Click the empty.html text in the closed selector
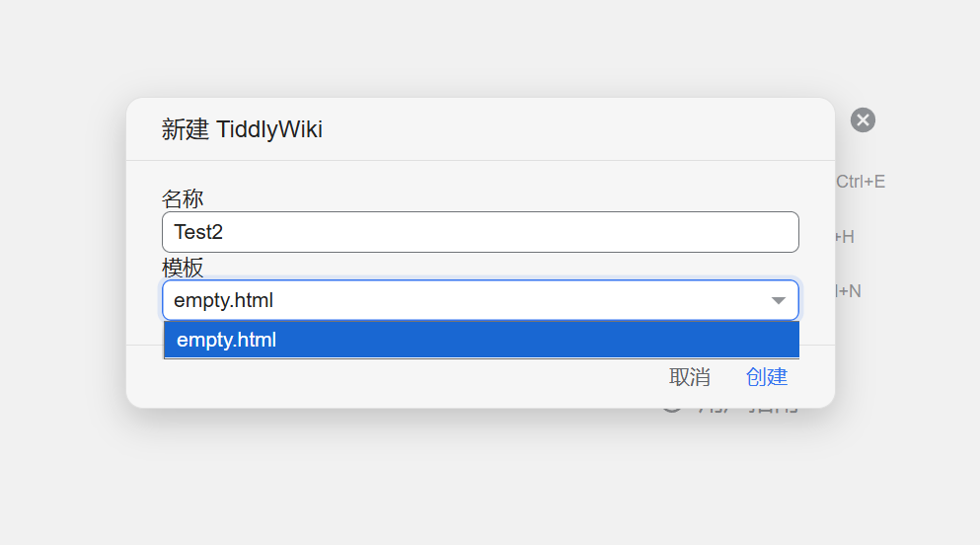This screenshot has width=980, height=545. 223,300
